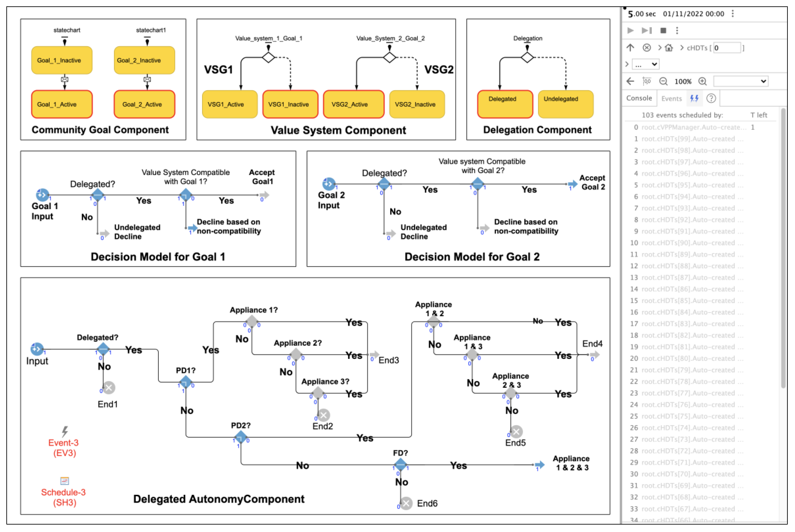Stop the simulation with the stop button
This screenshot has width=795, height=532.
(x=663, y=31)
